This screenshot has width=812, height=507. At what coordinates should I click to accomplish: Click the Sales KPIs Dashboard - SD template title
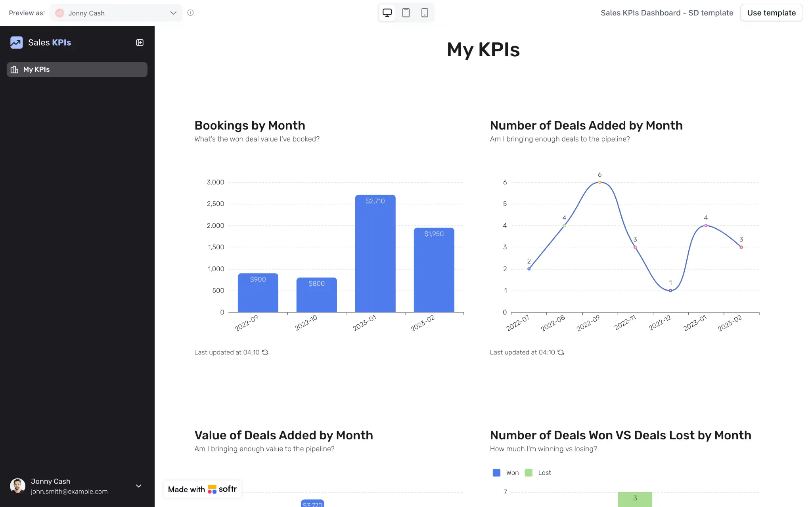[667, 13]
